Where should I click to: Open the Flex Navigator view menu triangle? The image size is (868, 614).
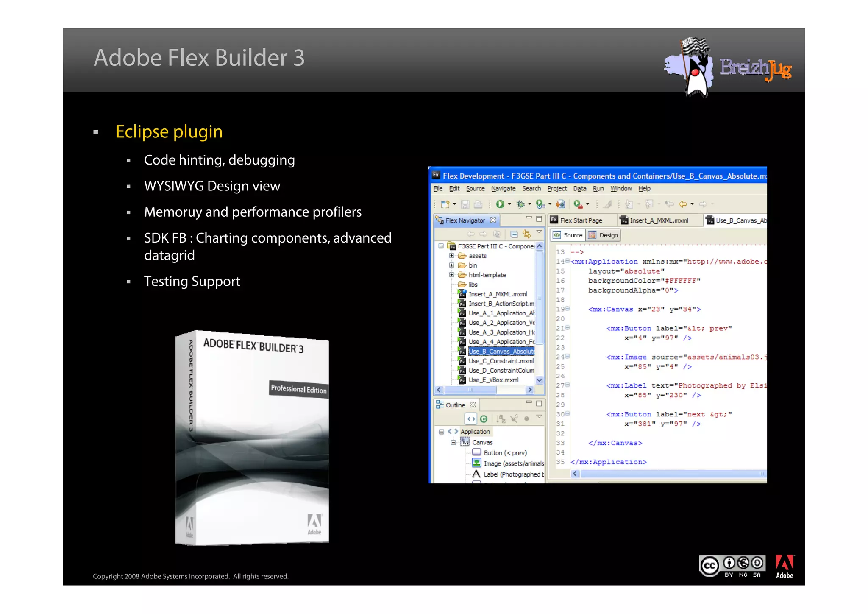pyautogui.click(x=539, y=232)
